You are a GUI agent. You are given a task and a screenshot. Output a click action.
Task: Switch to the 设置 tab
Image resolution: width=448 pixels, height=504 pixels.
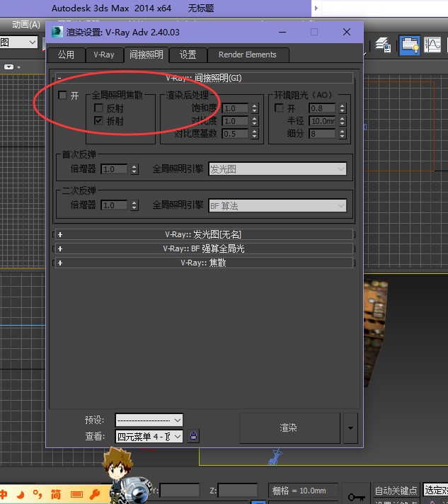point(188,55)
